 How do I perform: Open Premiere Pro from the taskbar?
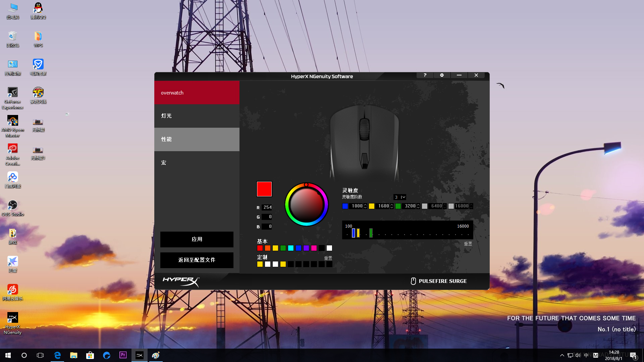click(x=123, y=355)
